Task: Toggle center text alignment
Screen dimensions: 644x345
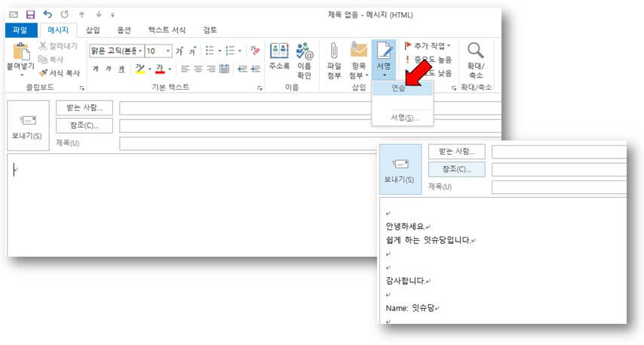Action: coord(198,69)
